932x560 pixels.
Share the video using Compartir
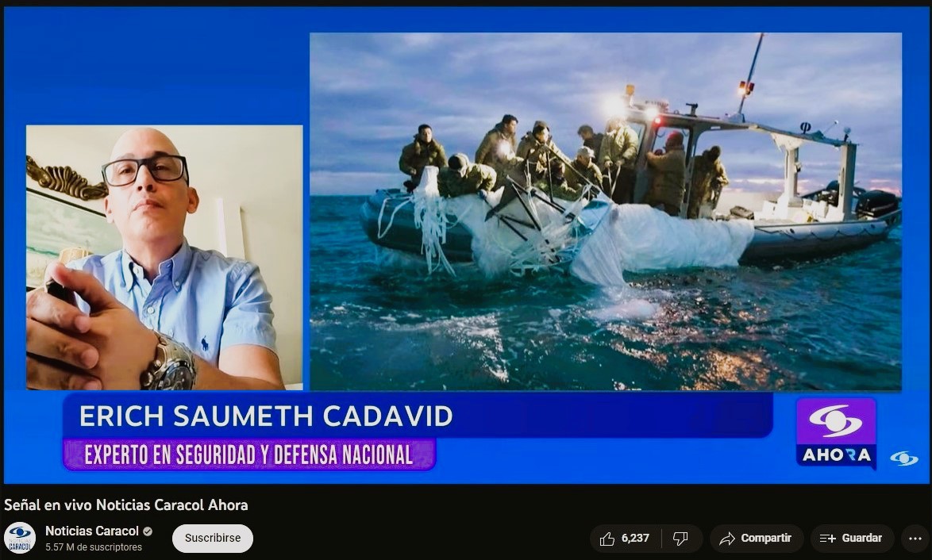point(756,539)
